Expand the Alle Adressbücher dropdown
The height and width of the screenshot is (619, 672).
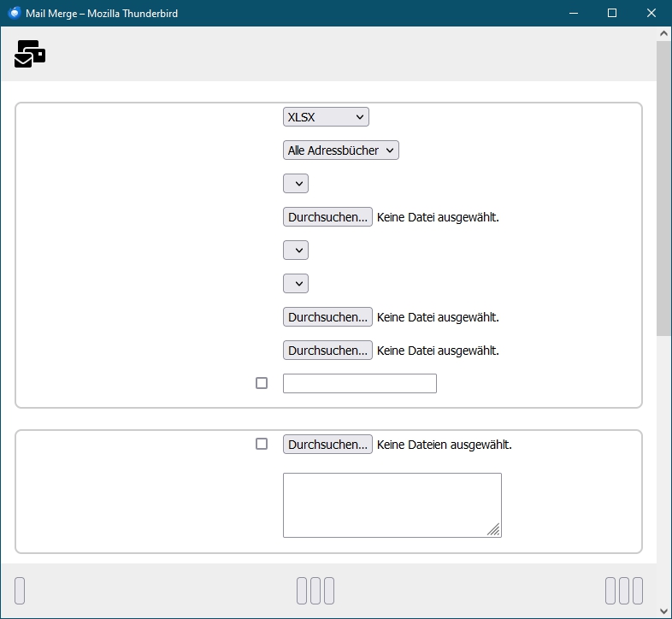coord(340,150)
